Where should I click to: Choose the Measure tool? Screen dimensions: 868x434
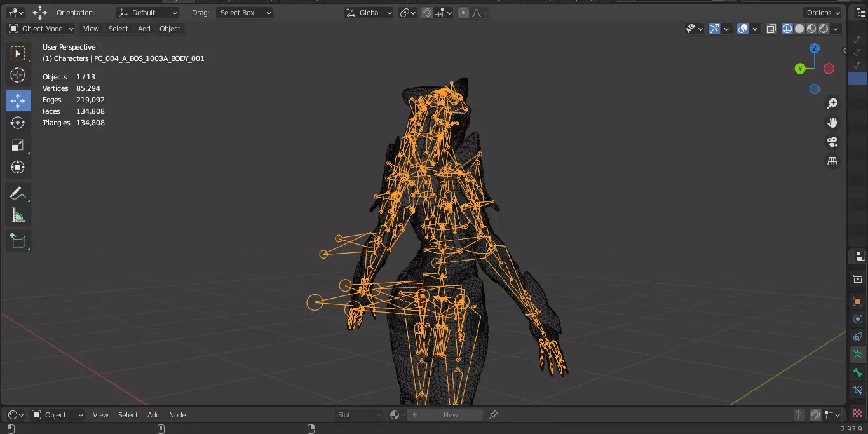[18, 216]
